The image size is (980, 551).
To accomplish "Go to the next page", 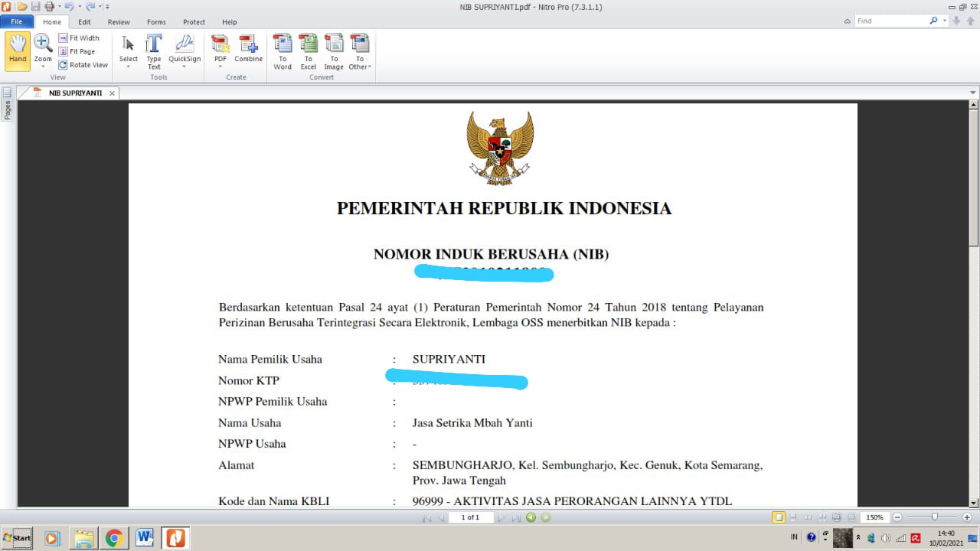I will (501, 517).
